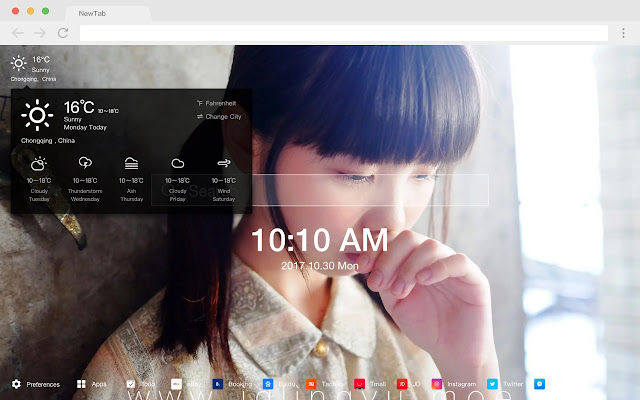This screenshot has width=640, height=400.
Task: Click the Preferences label
Action: tap(43, 384)
